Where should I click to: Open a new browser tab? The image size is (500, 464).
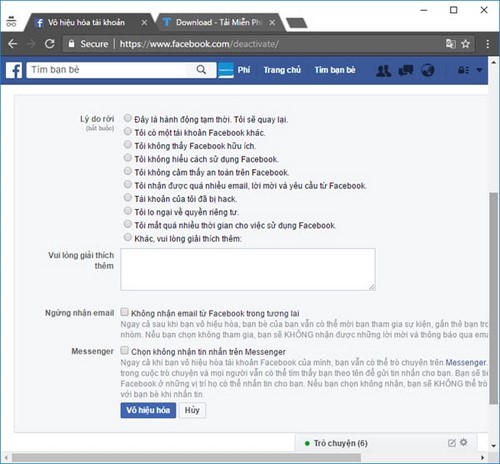297,23
